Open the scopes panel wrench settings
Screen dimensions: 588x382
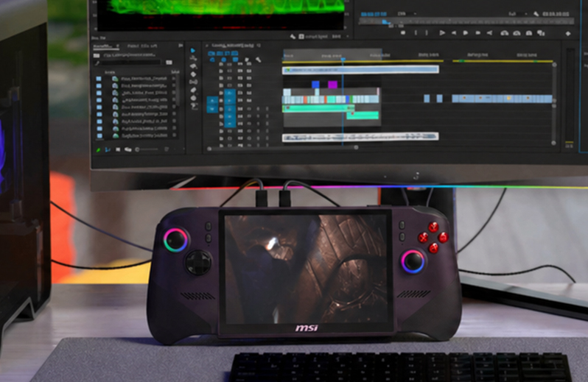click(x=293, y=36)
